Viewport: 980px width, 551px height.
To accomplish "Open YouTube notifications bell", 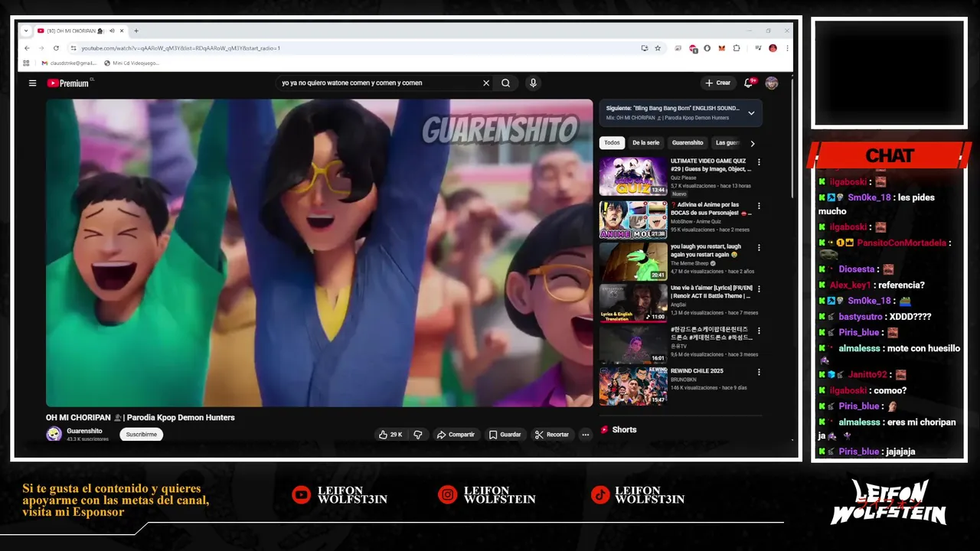I will point(748,83).
